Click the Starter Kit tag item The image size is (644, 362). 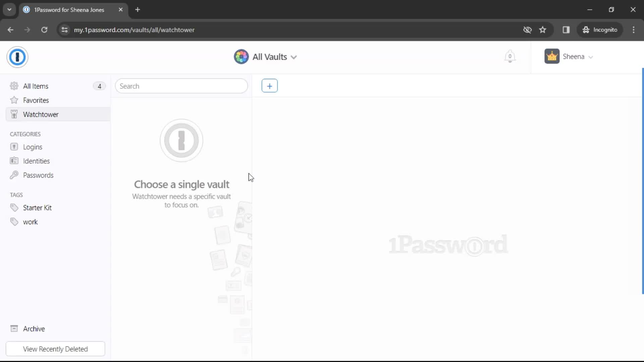click(x=37, y=208)
